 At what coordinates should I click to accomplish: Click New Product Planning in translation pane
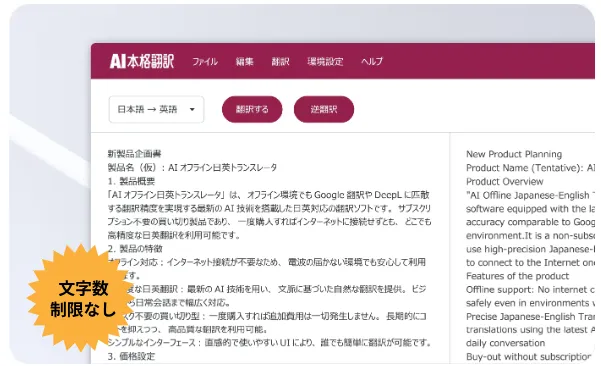tap(514, 154)
